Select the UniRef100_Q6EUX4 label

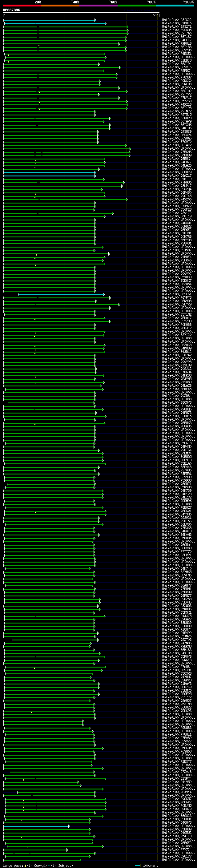click(x=177, y=159)
